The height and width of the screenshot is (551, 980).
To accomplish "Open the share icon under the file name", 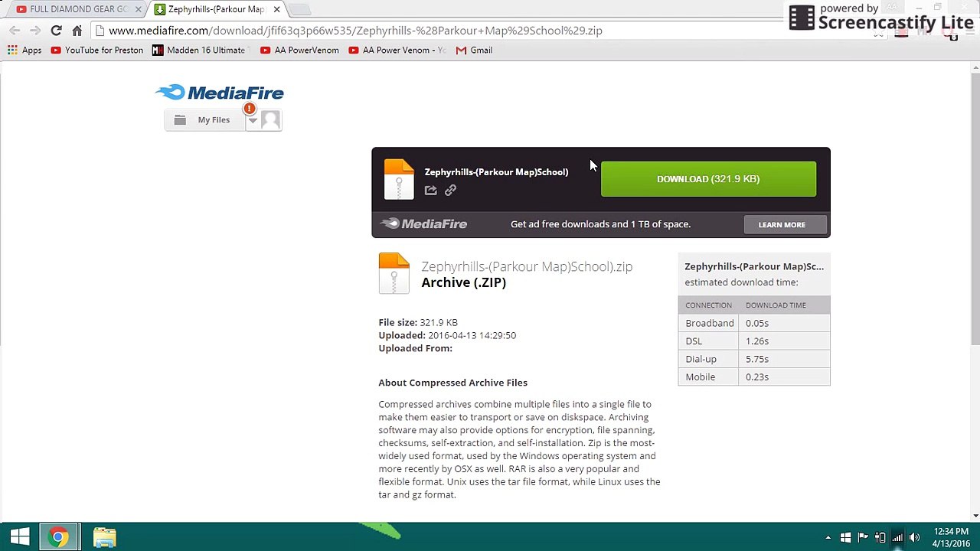I will click(430, 191).
